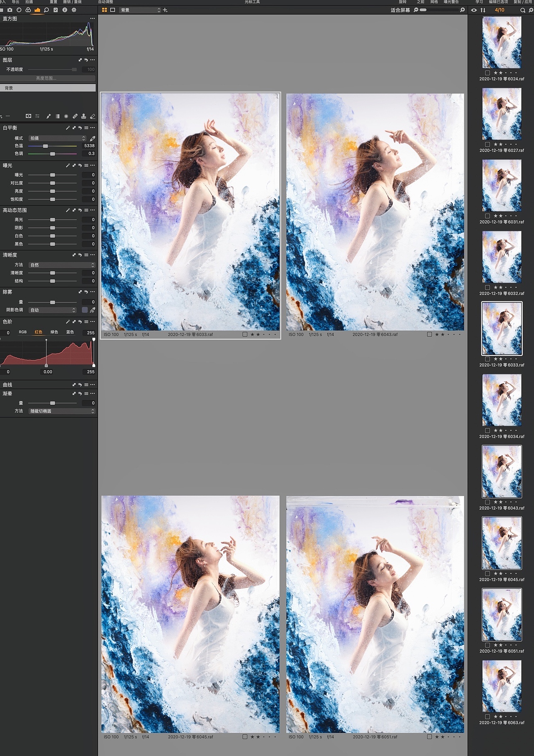Switch viewer to single-image view mode
This screenshot has width=534, height=756.
[113, 10]
